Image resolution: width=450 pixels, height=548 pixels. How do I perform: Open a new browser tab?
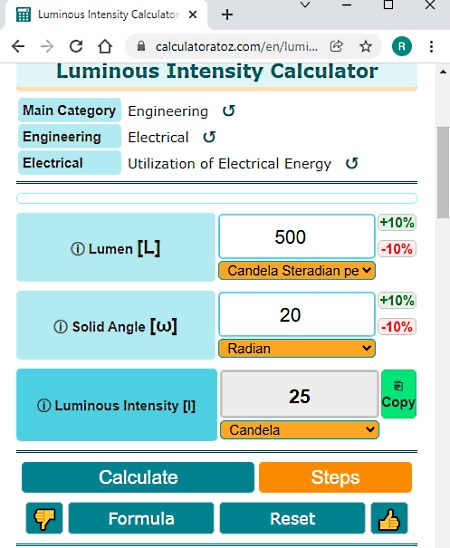[227, 15]
